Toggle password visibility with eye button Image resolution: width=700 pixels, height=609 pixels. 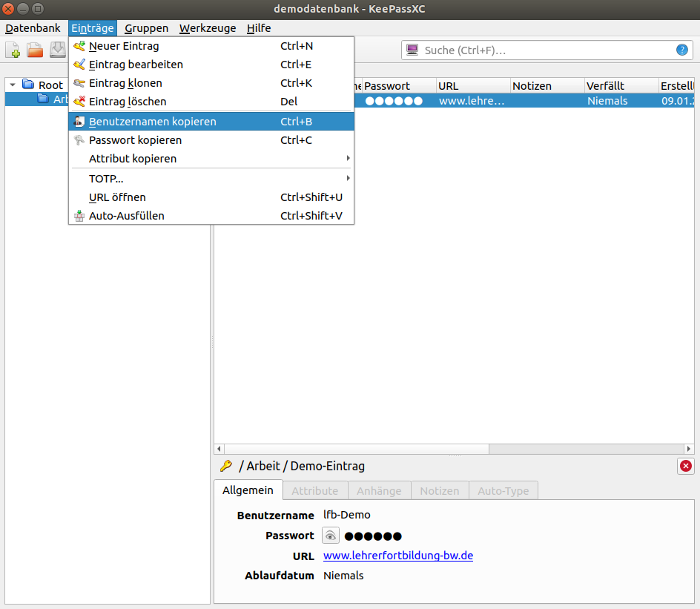click(331, 536)
